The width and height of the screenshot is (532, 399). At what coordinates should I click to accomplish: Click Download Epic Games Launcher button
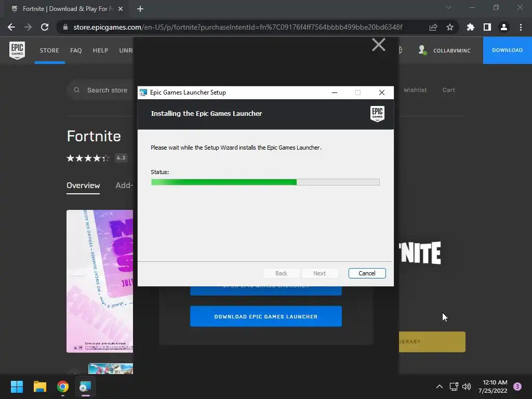[x=265, y=316]
